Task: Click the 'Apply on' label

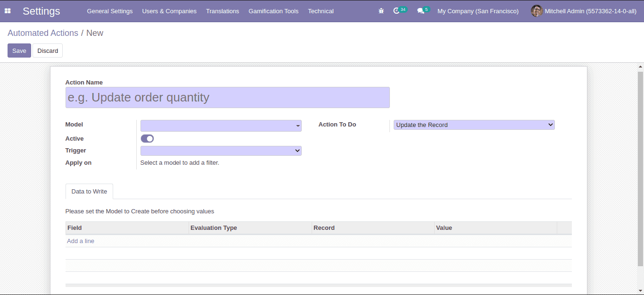Action: (x=78, y=162)
